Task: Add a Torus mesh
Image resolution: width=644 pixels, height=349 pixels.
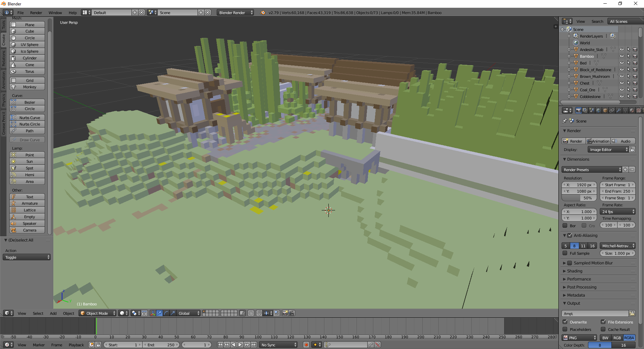Action: point(27,71)
